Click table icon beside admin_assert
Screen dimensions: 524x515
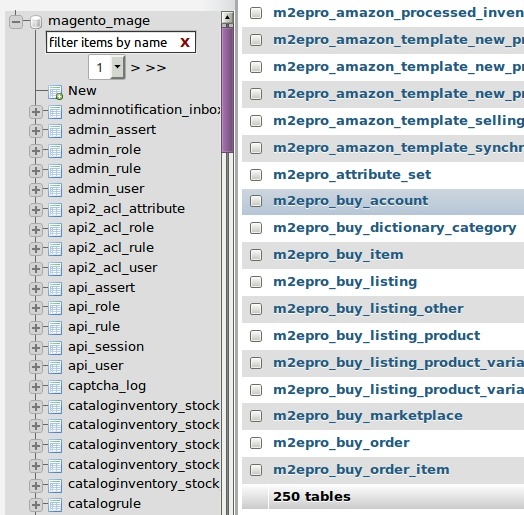click(55, 131)
